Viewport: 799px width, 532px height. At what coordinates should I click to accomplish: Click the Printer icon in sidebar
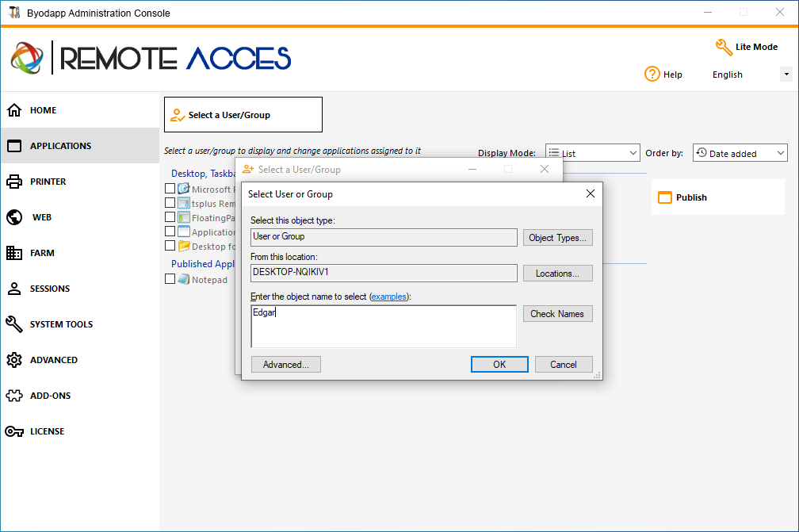click(x=14, y=182)
